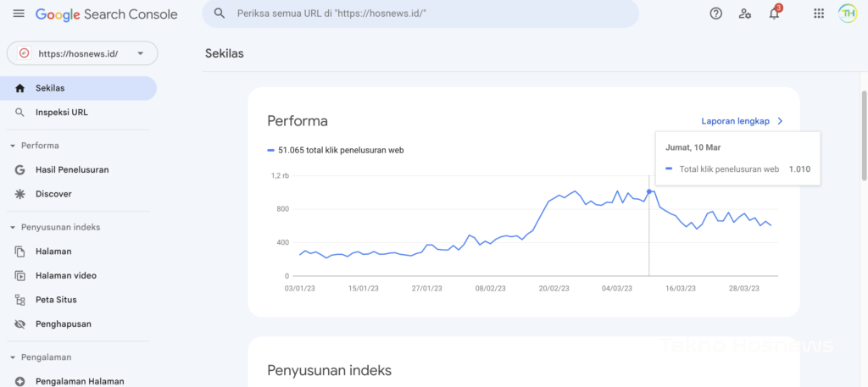Open Penghapusan (removals) page
868x387 pixels.
63,323
